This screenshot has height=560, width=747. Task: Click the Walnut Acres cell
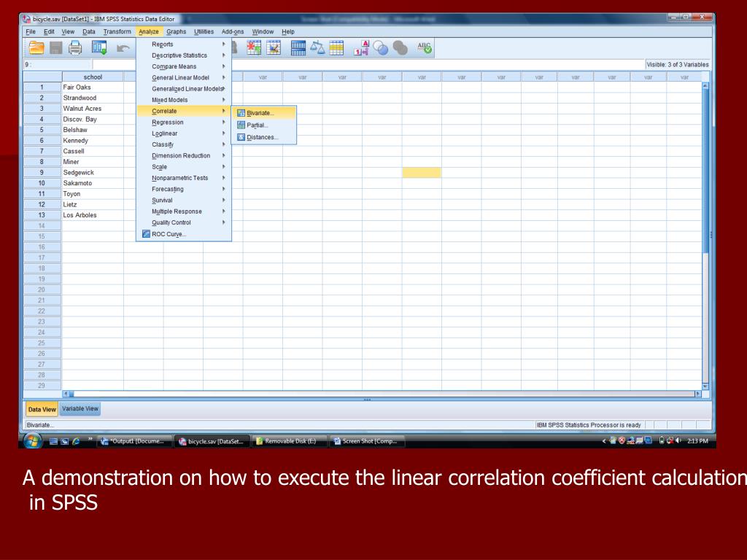coord(93,109)
